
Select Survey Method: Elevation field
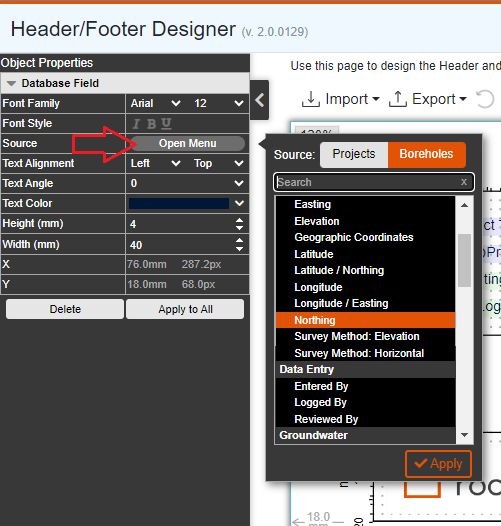pos(365,336)
